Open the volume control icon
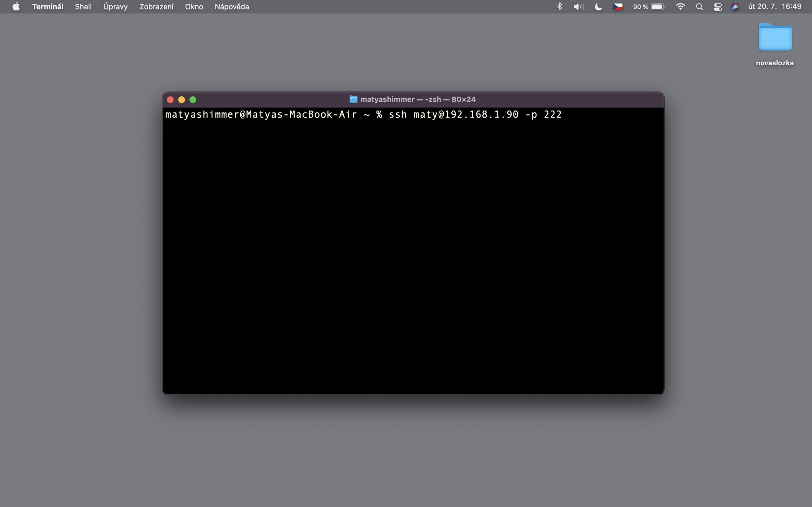Viewport: 812px width, 507px height. click(579, 7)
